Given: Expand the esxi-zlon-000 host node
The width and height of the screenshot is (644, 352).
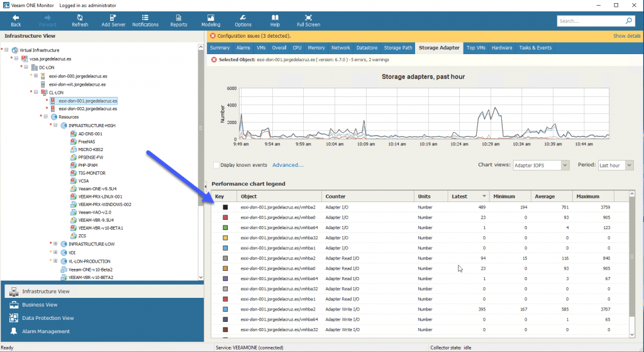Looking at the screenshot, I should click(x=36, y=76).
